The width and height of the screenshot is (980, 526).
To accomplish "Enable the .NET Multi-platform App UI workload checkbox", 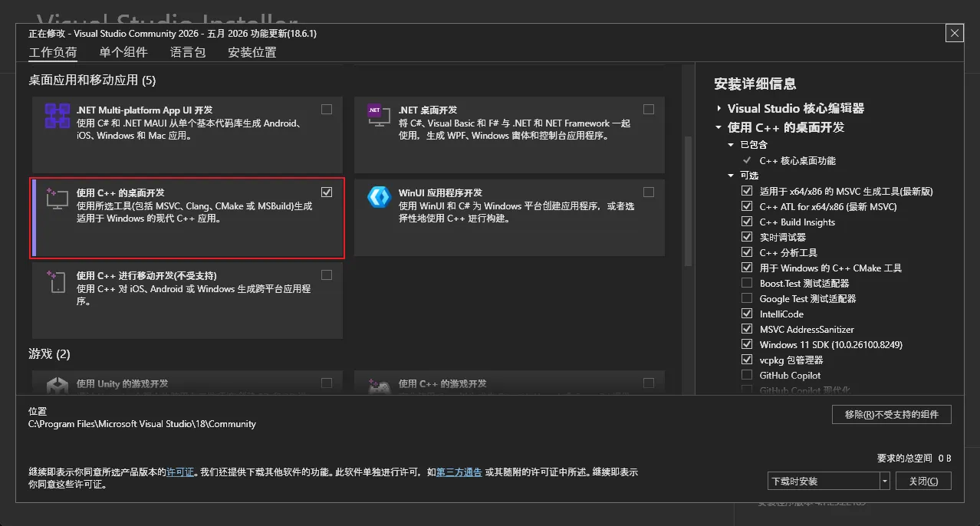I will [x=327, y=109].
